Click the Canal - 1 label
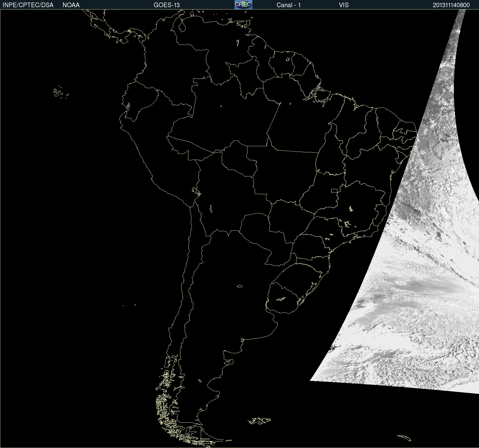Image resolution: width=479 pixels, height=448 pixels. coord(288,5)
